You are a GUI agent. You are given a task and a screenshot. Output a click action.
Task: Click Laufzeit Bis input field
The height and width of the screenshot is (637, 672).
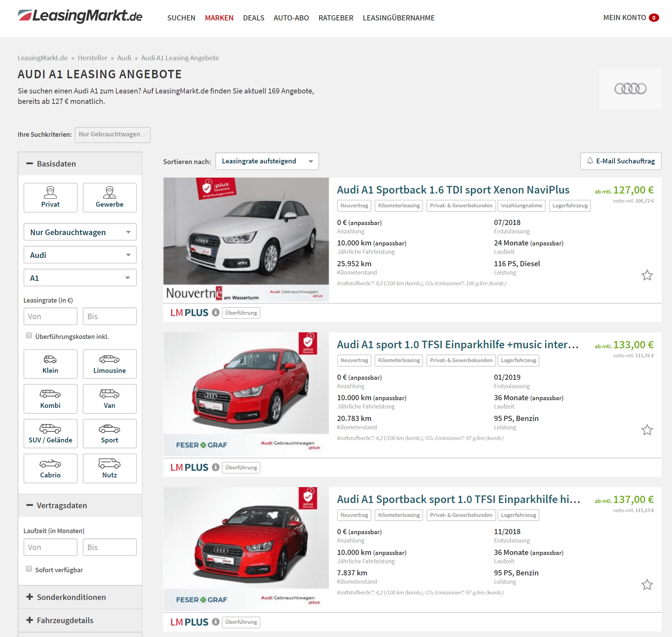click(x=109, y=547)
